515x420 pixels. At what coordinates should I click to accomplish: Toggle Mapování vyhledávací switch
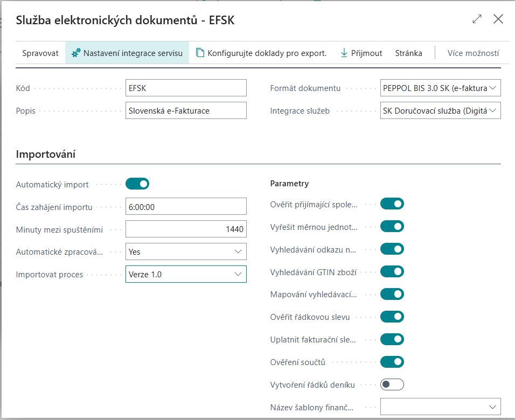click(x=392, y=294)
